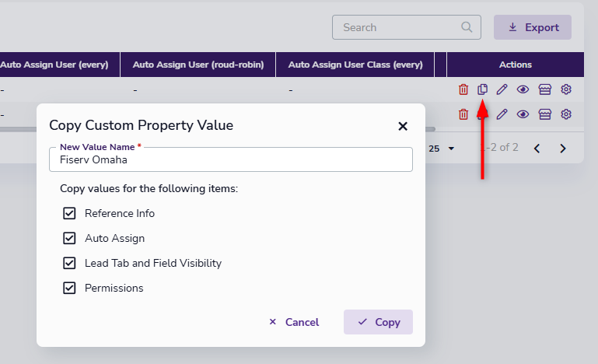Uncheck the Auto Assign checkbox

(x=69, y=238)
